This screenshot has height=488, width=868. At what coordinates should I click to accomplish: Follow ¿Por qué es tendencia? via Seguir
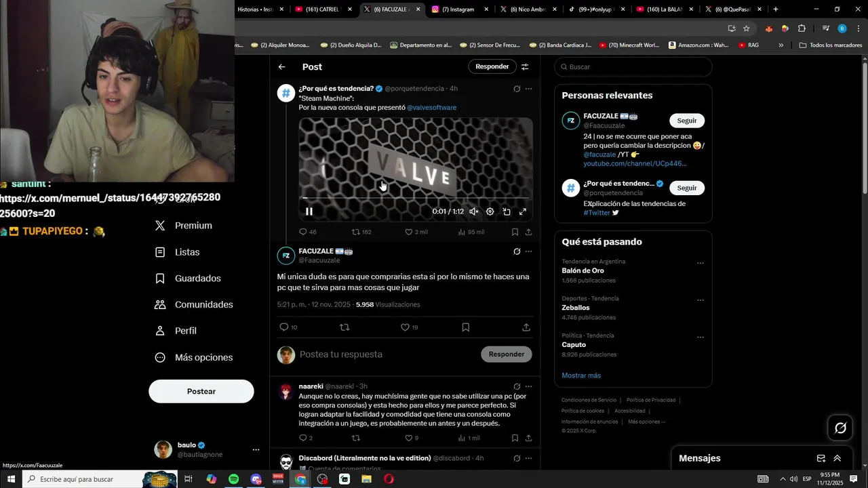(687, 188)
